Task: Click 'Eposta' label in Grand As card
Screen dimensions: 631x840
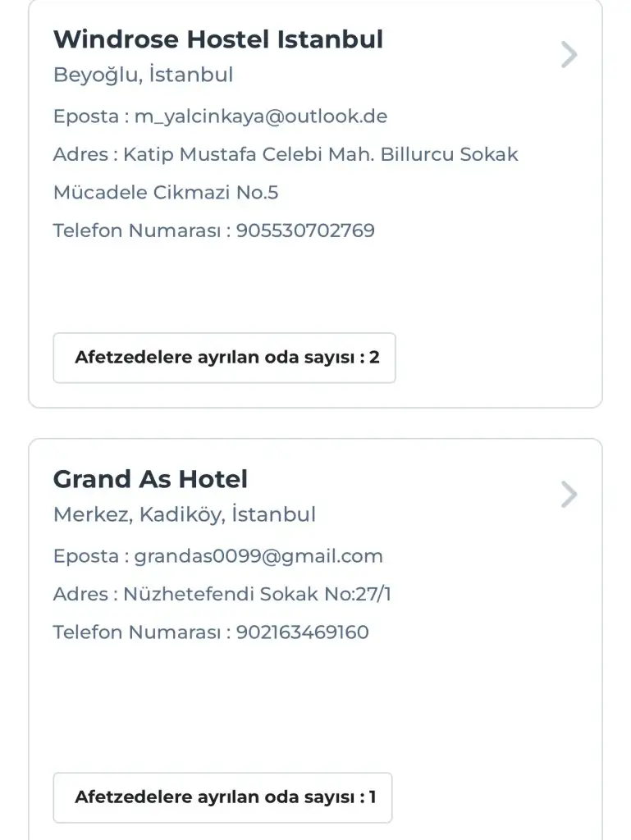Action: tap(85, 556)
